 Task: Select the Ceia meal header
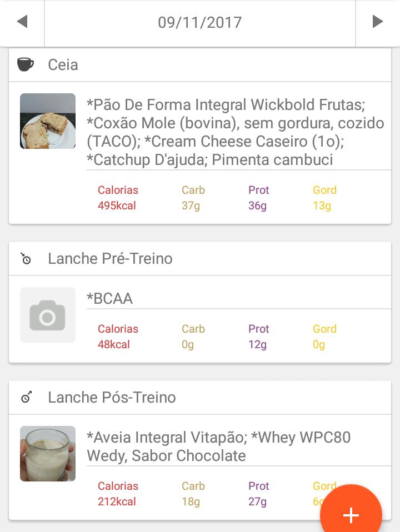pyautogui.click(x=200, y=65)
